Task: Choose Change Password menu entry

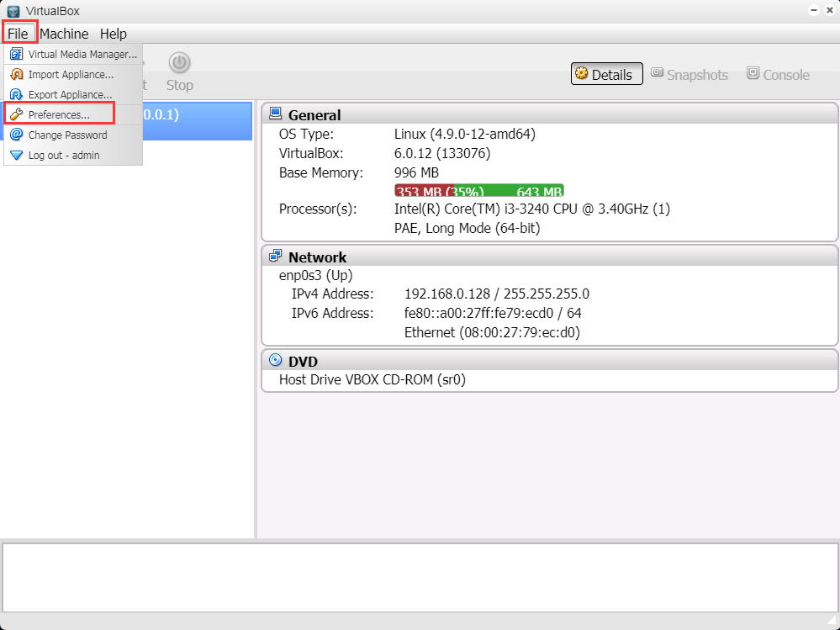Action: pos(73,135)
